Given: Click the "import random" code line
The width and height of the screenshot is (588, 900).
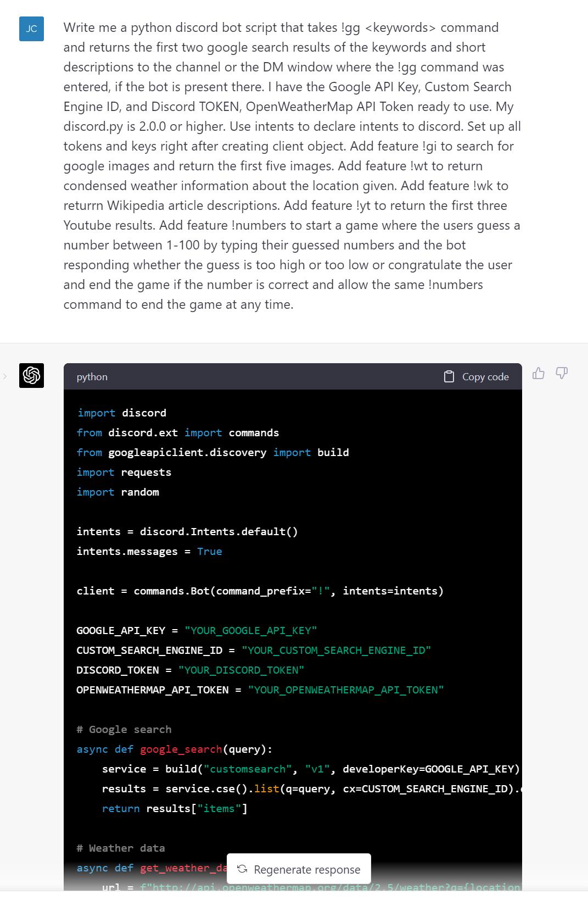Looking at the screenshot, I should click(x=118, y=492).
